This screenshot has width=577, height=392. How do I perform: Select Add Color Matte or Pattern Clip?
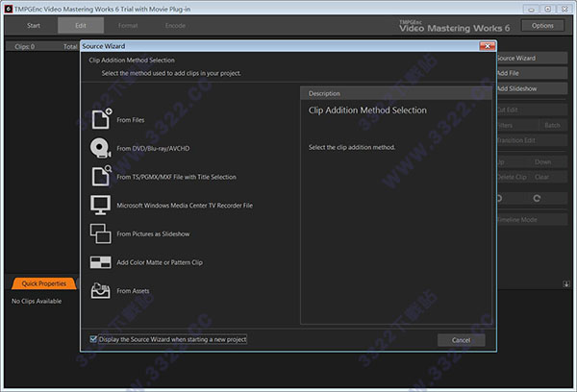160,262
